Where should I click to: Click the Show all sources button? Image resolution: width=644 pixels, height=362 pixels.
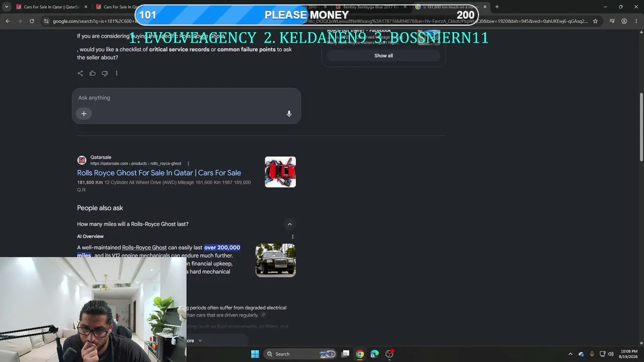tap(383, 56)
